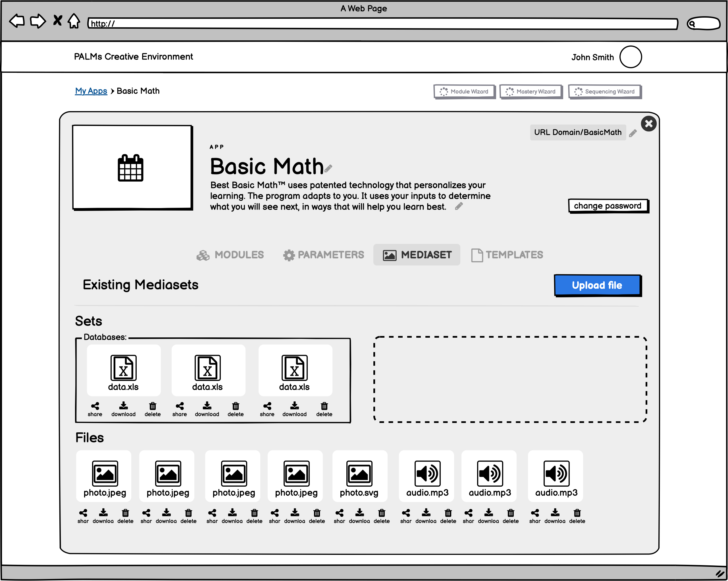Image resolution: width=728 pixels, height=581 pixels.
Task: Download the second photo.jpeg file
Action: (x=166, y=516)
